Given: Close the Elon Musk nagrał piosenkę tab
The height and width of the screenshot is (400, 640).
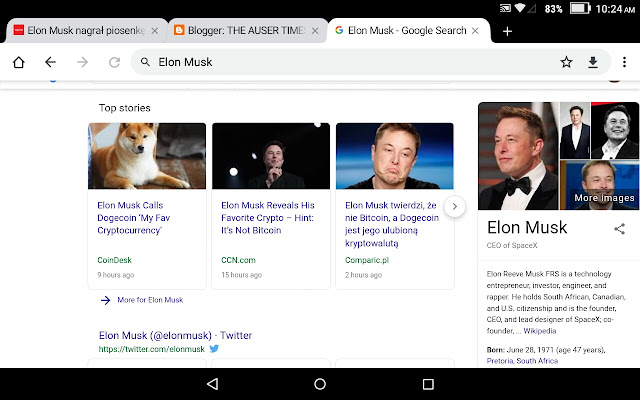Looking at the screenshot, I should 155,31.
